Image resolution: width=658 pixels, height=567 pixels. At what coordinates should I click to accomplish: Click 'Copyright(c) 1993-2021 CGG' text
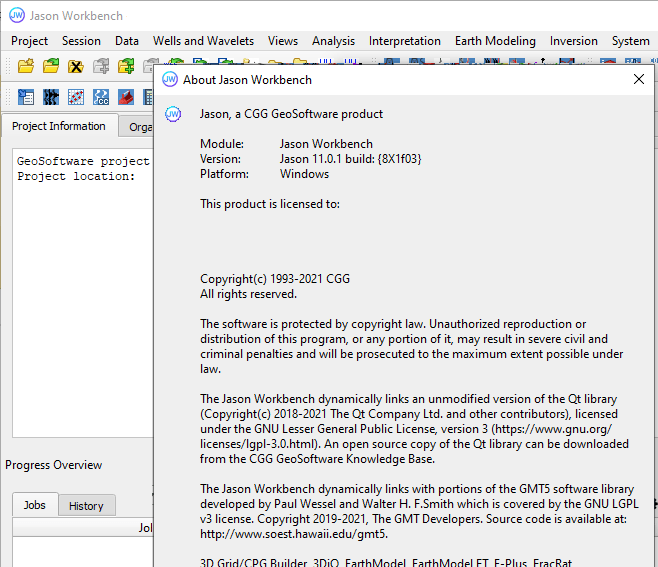[275, 279]
